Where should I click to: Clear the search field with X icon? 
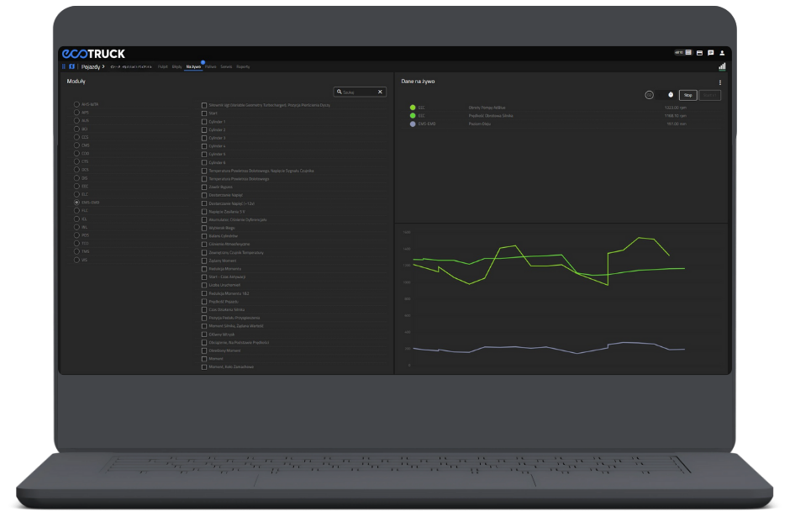[380, 92]
